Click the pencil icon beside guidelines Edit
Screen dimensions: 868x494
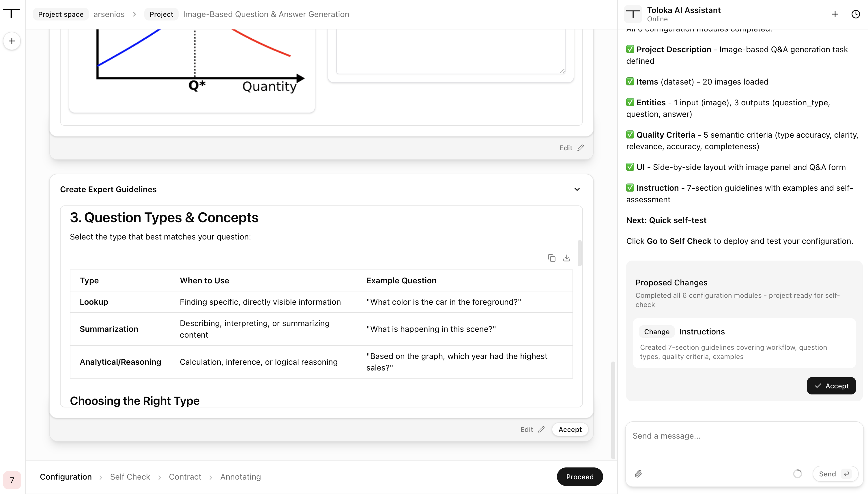pyautogui.click(x=541, y=429)
